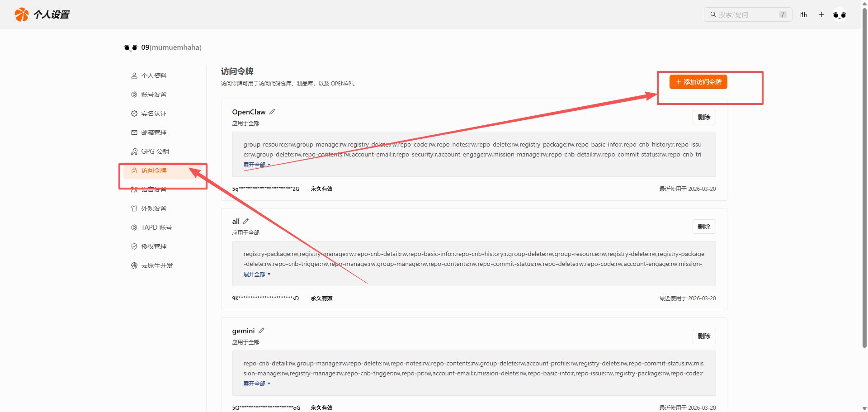This screenshot has height=412, width=868.
Task: Click 添加访问令牌 button
Action: 698,82
